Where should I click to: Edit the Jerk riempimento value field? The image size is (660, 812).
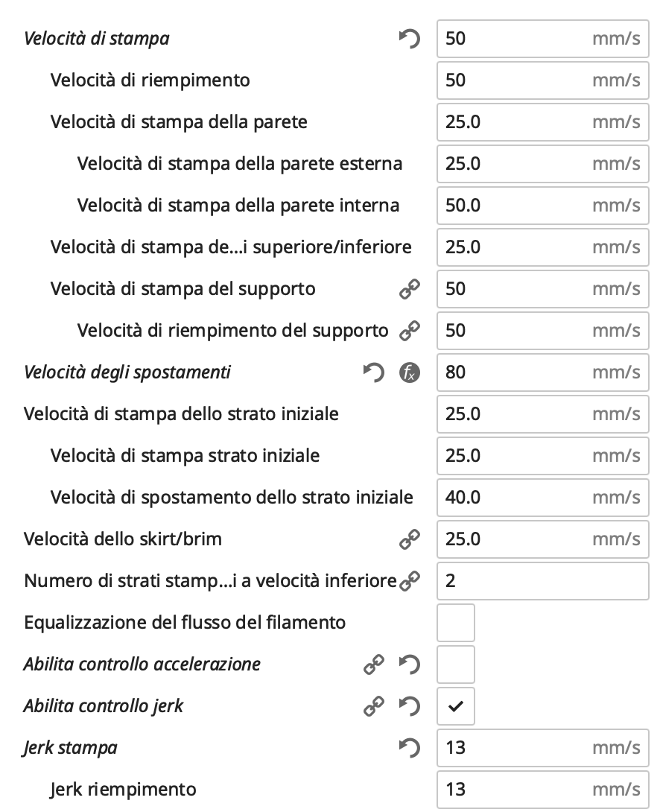(514, 789)
